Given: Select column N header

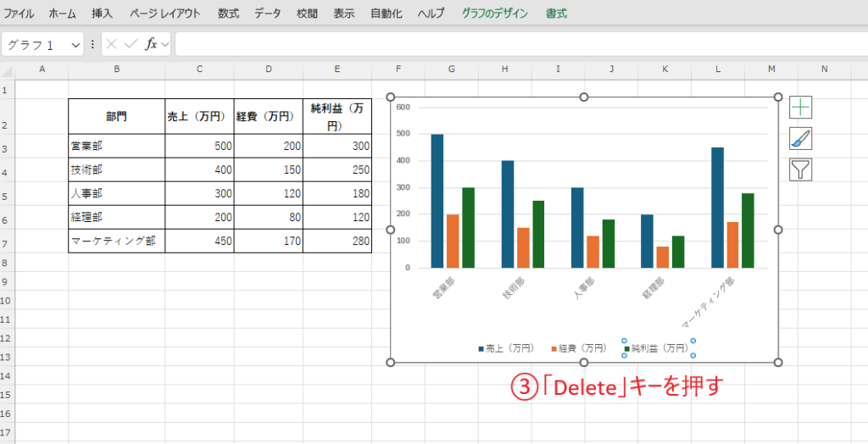Looking at the screenshot, I should (824, 69).
